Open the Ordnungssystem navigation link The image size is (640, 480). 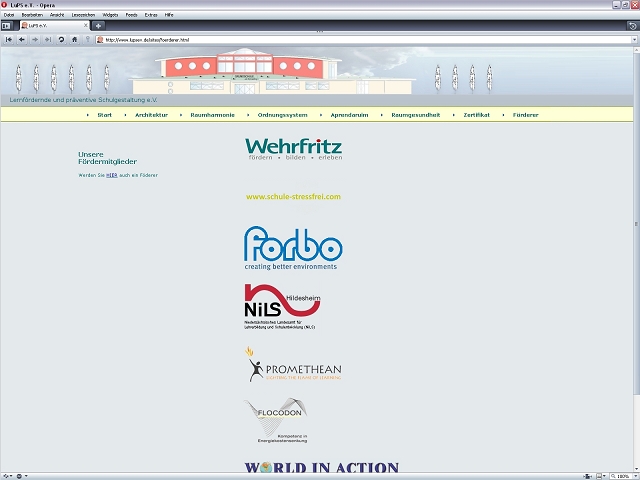click(x=282, y=115)
